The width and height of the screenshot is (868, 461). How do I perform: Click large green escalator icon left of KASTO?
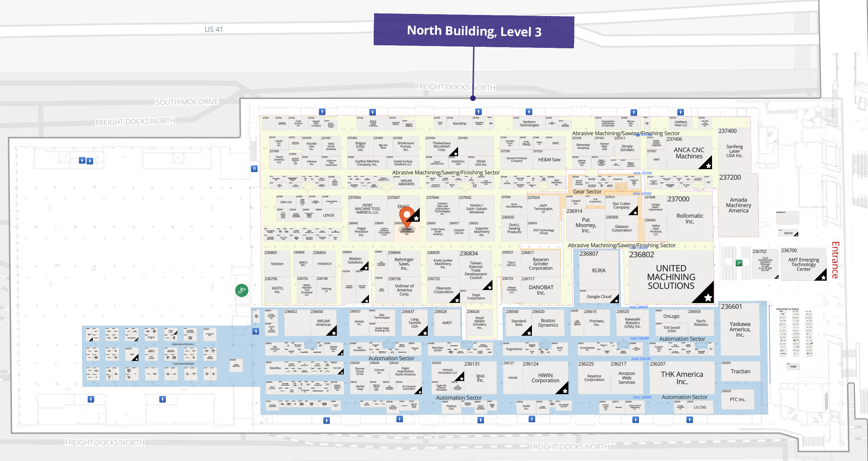(x=241, y=290)
